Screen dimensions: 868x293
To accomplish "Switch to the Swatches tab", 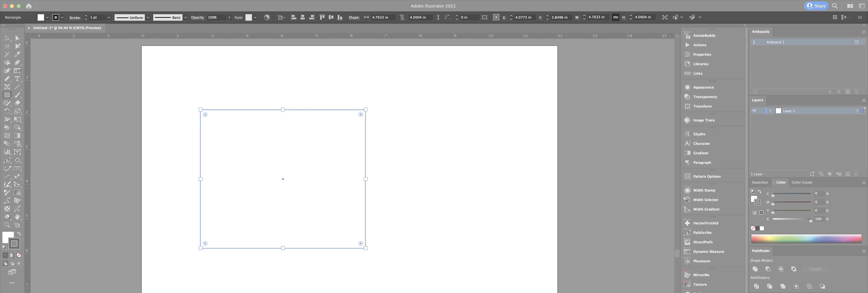I will click(759, 183).
